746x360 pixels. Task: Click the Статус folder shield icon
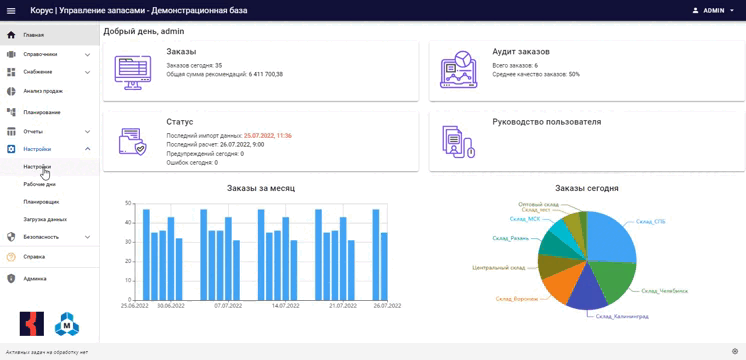[x=132, y=141]
